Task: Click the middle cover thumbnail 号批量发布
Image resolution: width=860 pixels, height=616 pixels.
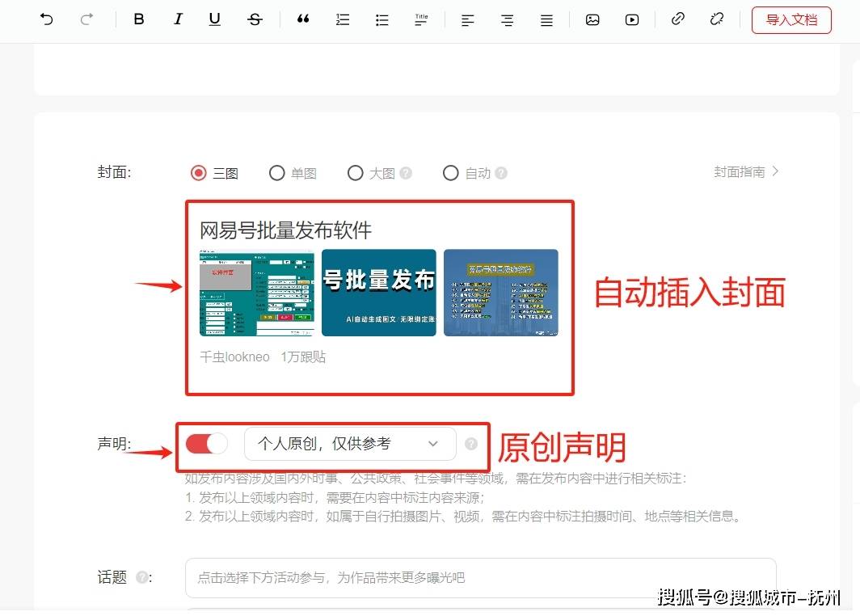Action: pos(379,293)
